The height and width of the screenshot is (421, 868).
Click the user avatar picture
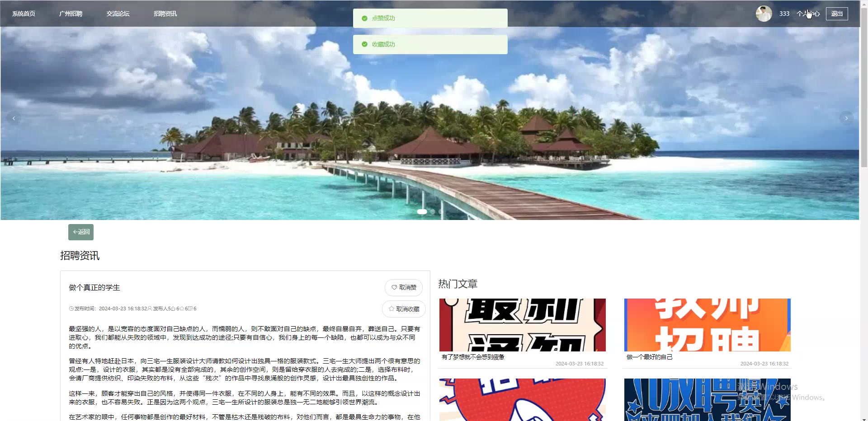point(764,14)
